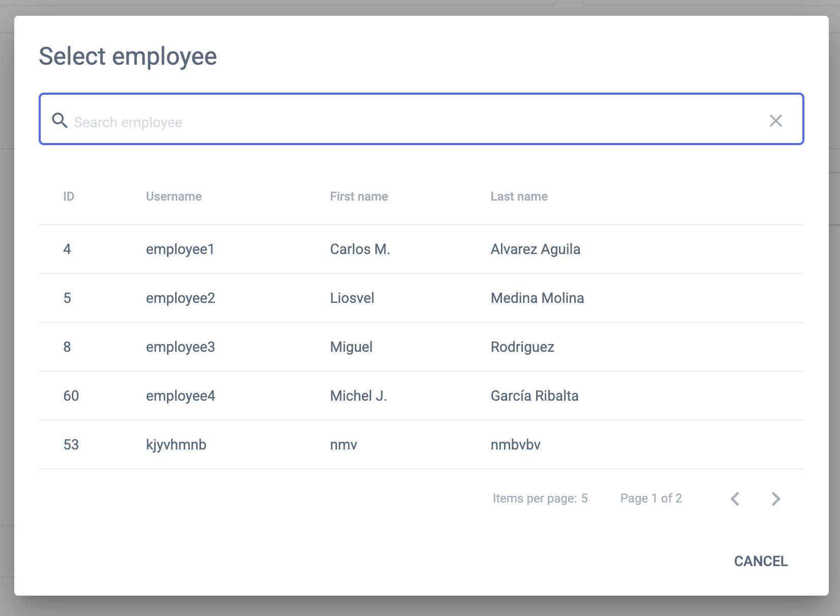
Task: Choose the employee3 username cell
Action: (x=180, y=347)
